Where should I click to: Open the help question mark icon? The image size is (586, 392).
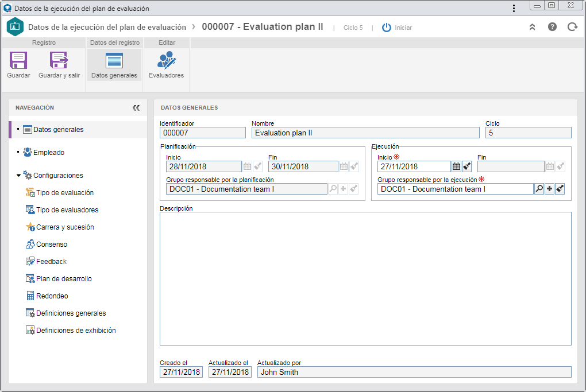[552, 27]
